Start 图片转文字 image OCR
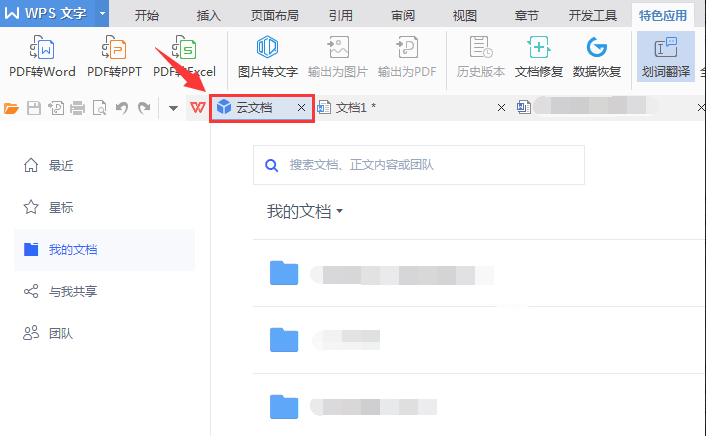Viewport: 706px width, 436px height. (x=267, y=57)
